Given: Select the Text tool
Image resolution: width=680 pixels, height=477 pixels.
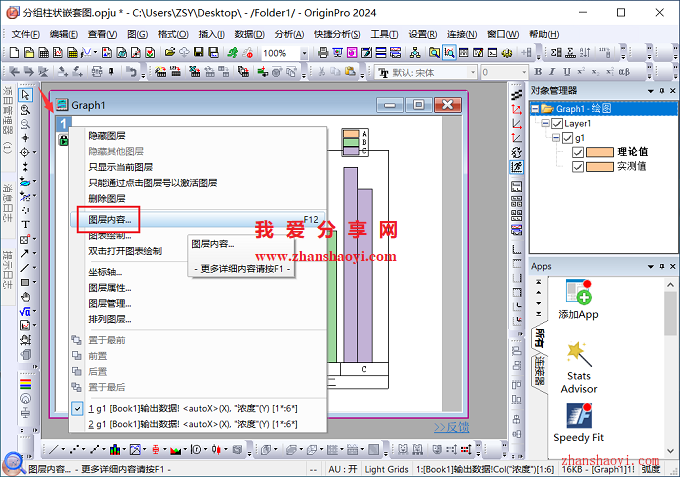Looking at the screenshot, I should pyautogui.click(x=25, y=224).
